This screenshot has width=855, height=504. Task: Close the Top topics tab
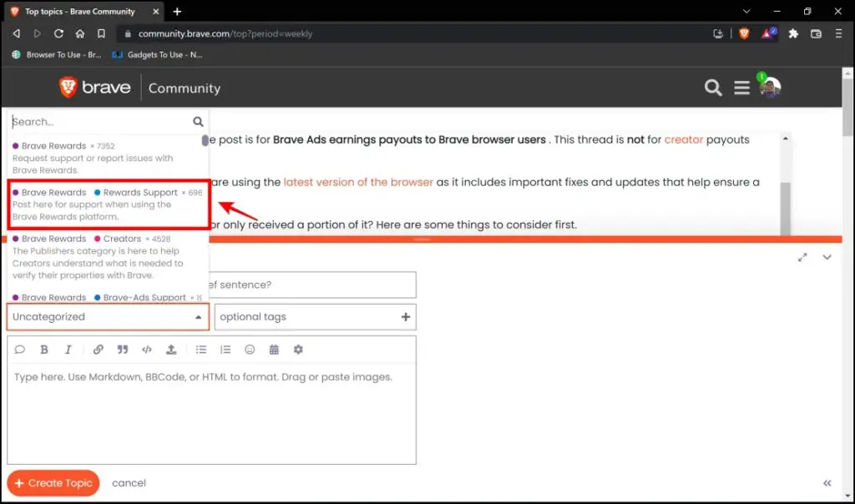click(x=155, y=12)
